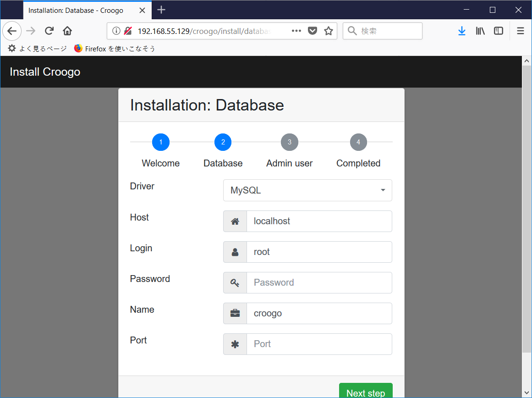Select the Welcome installation step
This screenshot has height=398, width=532.
tap(161, 142)
